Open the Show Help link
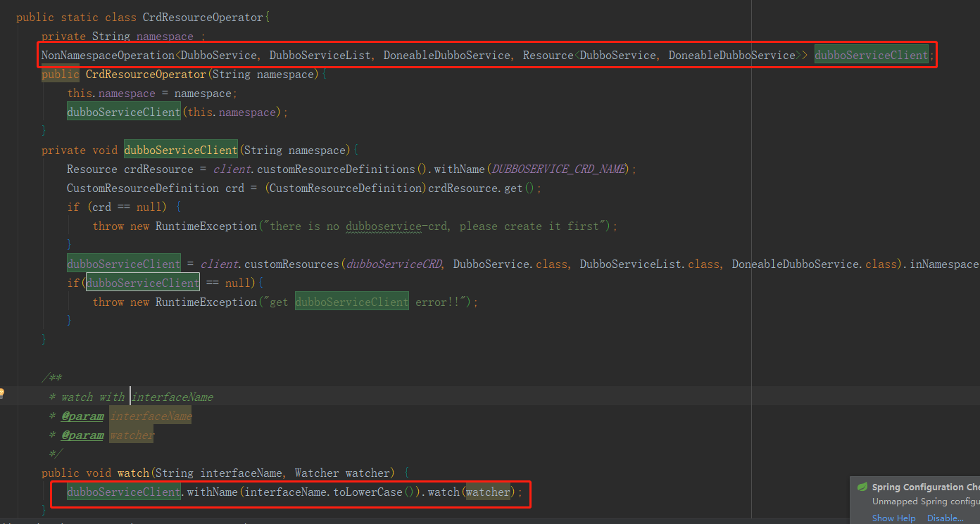This screenshot has height=524, width=980. tap(893, 518)
